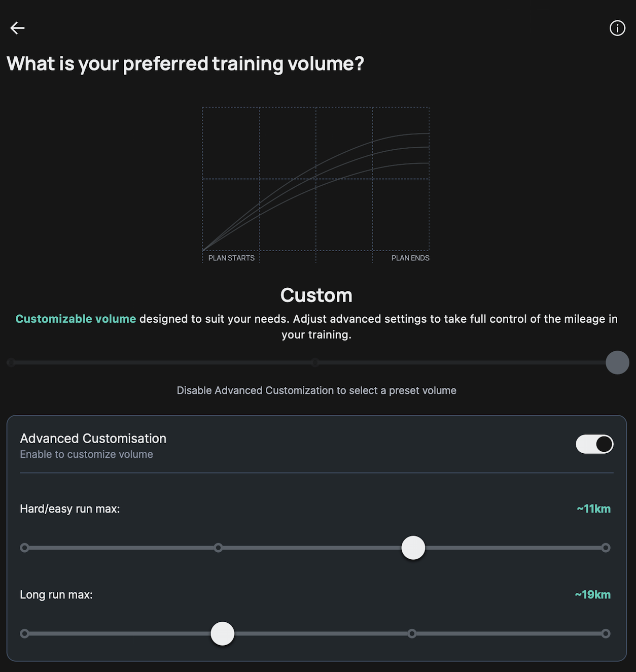Set Long run max to the lowest stop

tap(24, 633)
